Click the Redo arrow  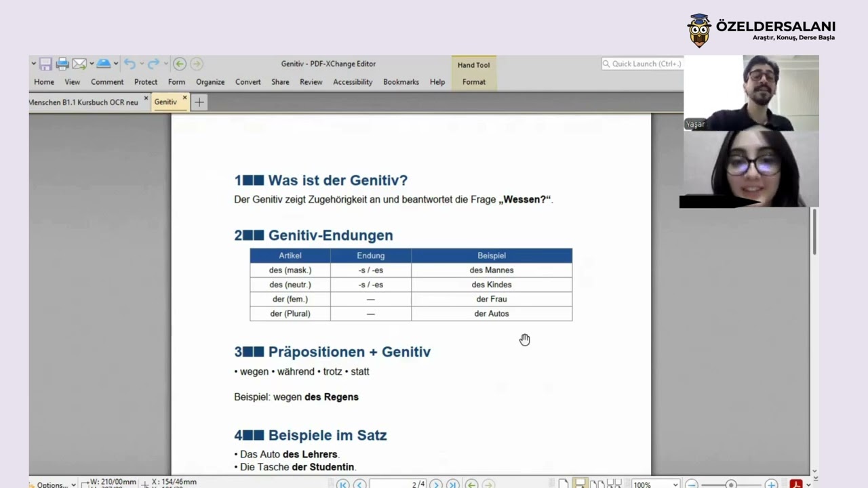pyautogui.click(x=153, y=64)
